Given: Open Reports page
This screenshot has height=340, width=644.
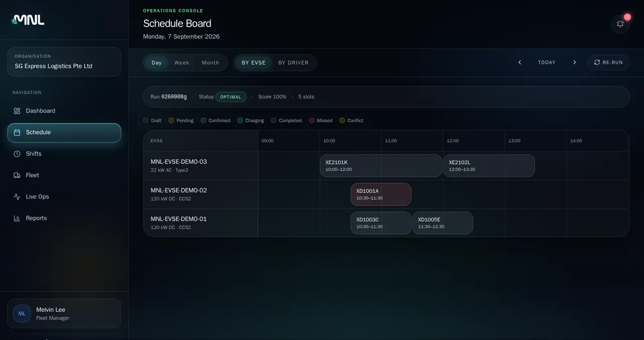Looking at the screenshot, I should (64, 218).
